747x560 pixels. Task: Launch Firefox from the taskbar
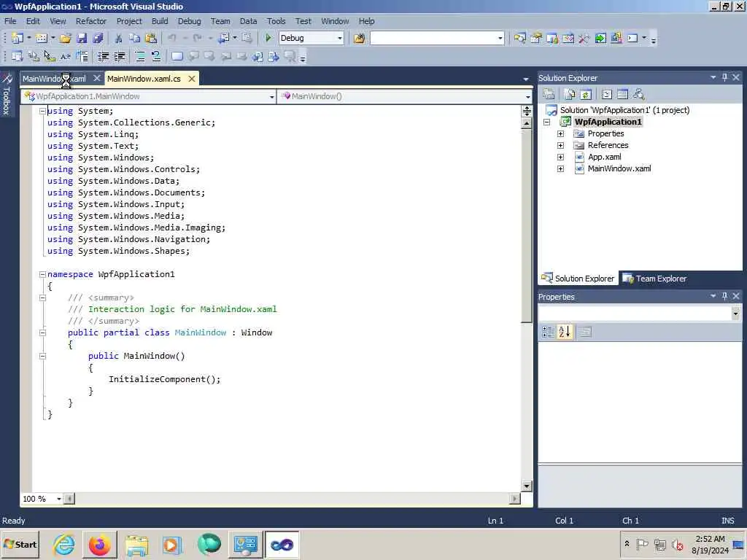pos(100,545)
